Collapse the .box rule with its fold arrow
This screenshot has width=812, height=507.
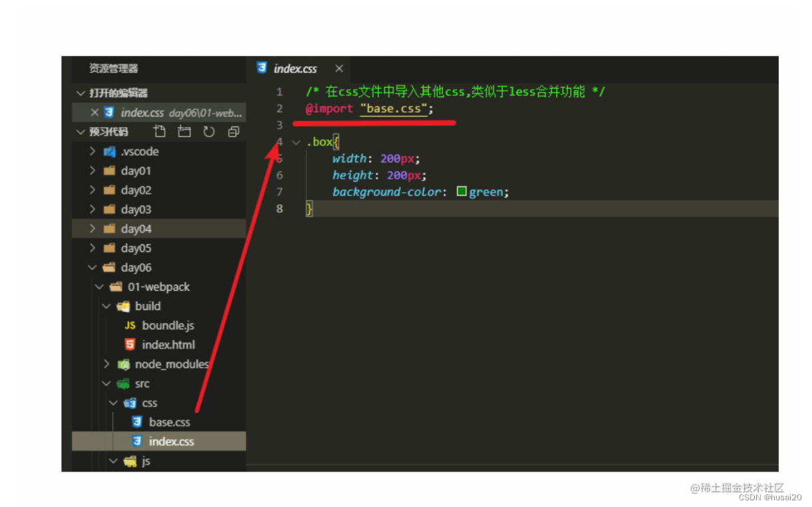[x=295, y=142]
